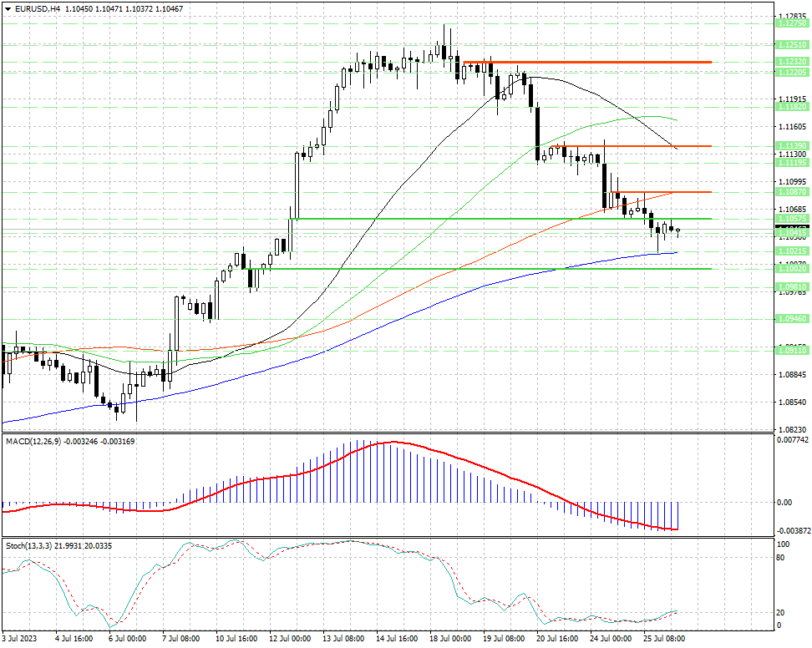Click the 6 Jul 00:00 time axis label

(x=127, y=638)
